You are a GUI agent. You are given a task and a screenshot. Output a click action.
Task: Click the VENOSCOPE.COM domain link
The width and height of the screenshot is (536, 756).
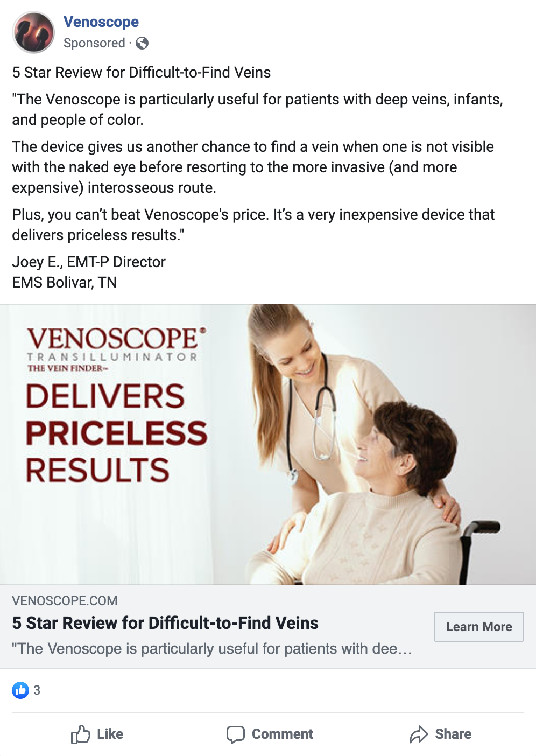65,600
